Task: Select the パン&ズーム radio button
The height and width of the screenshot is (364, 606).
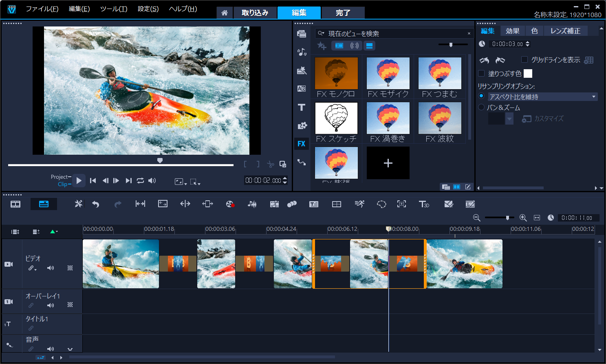Action: coord(481,107)
